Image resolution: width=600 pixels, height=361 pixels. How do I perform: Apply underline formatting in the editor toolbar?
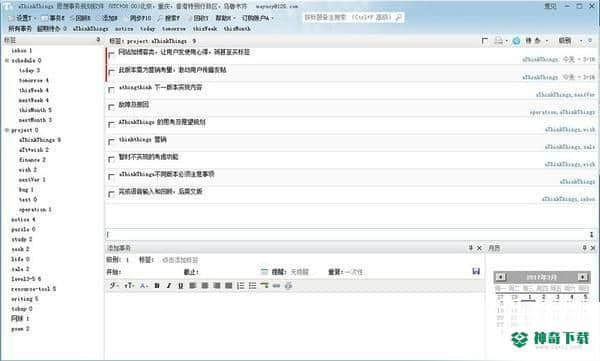tap(181, 286)
